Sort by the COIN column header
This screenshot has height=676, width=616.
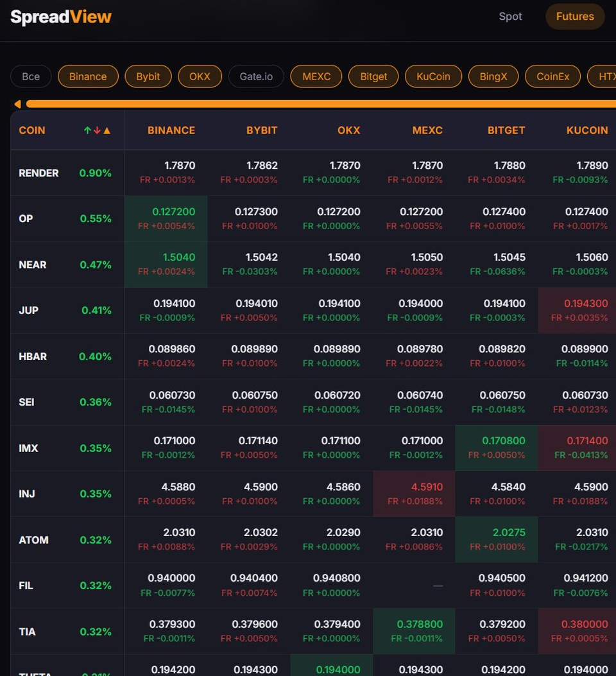[32, 130]
